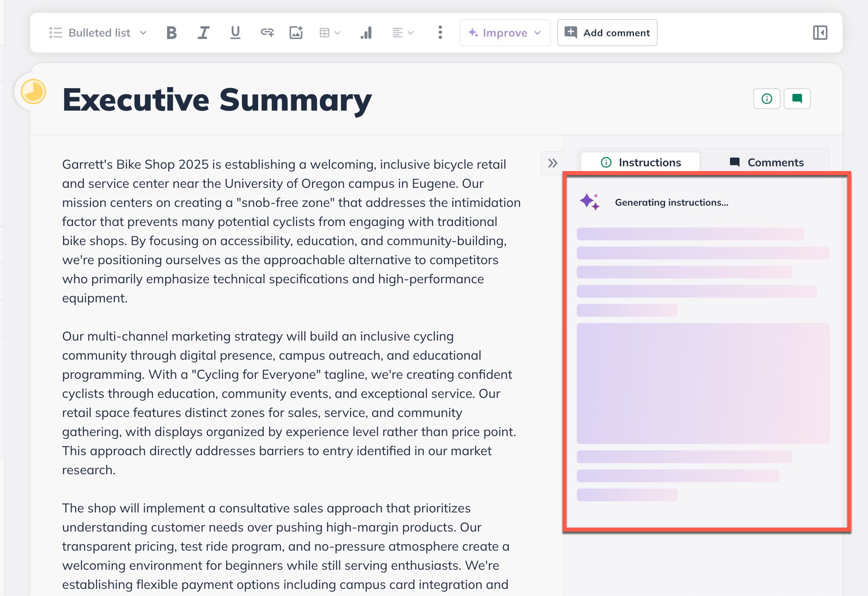Insert a chart
Viewport: 868px width, 596px height.
pos(366,33)
